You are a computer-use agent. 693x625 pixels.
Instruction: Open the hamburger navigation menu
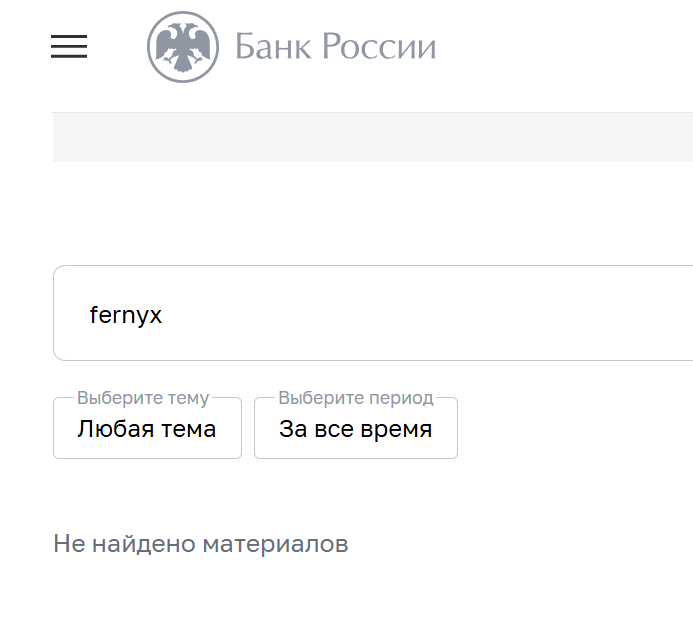(x=69, y=47)
